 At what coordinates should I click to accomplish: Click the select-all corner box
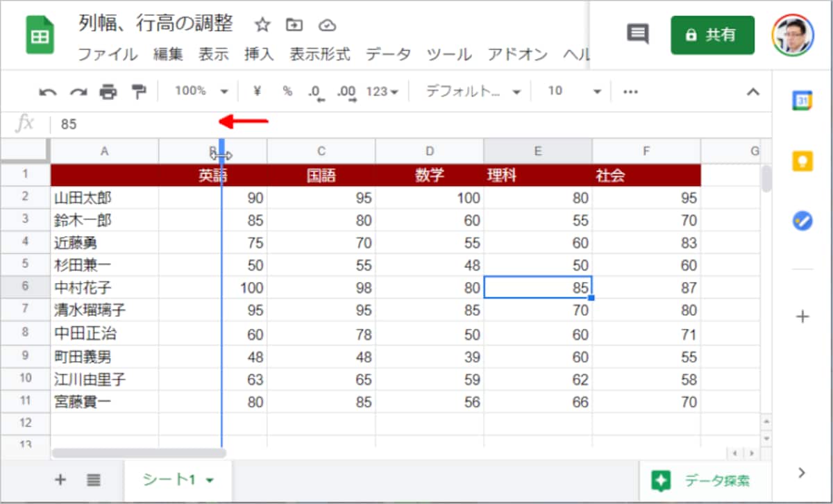click(25, 151)
